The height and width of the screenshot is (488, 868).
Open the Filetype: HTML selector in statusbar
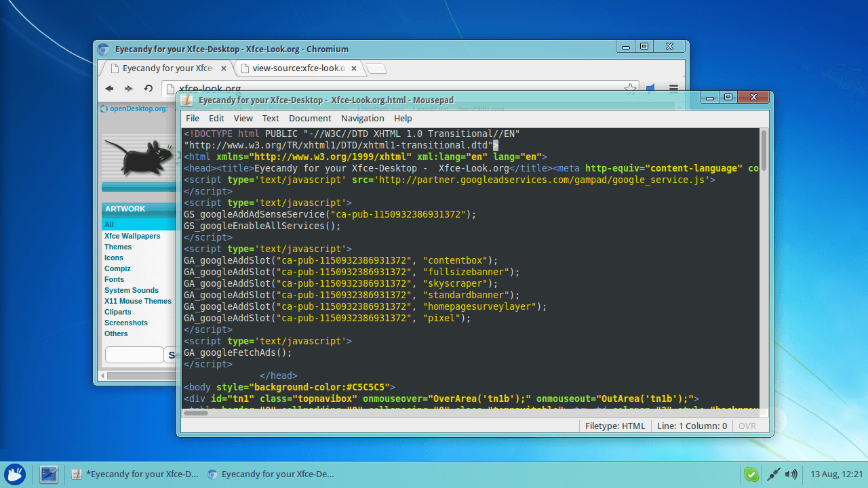point(615,426)
